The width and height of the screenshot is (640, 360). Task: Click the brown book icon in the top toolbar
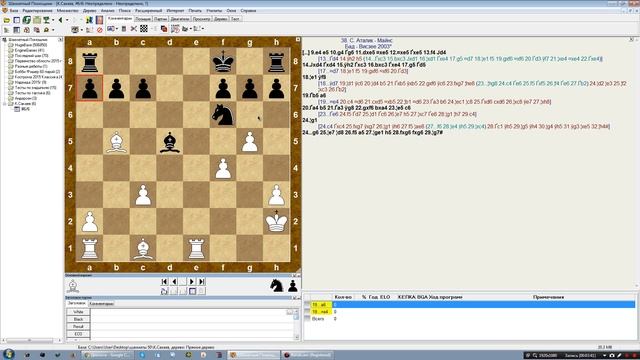(x=99, y=20)
